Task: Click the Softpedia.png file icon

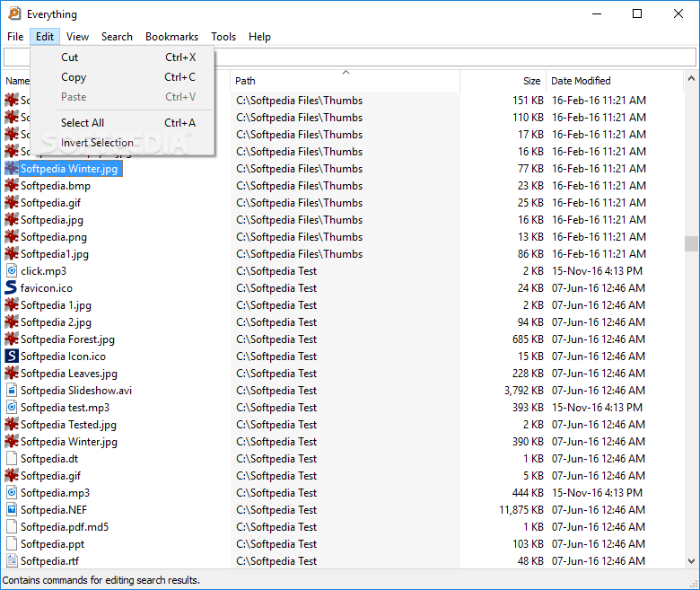Action: (x=12, y=237)
